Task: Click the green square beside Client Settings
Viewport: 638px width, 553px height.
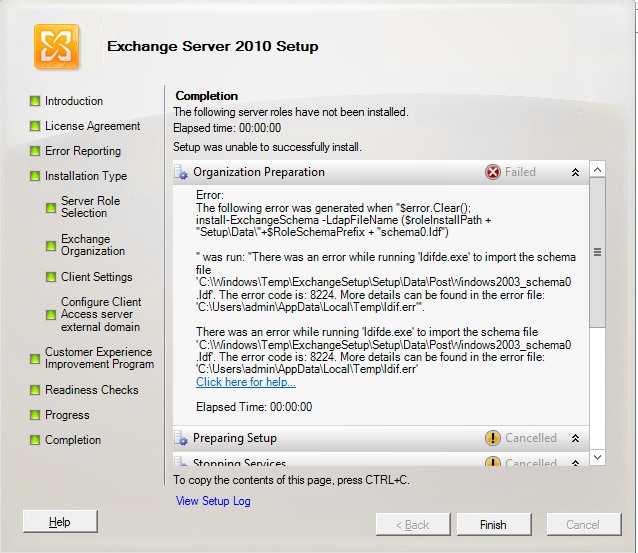Action: point(51,277)
